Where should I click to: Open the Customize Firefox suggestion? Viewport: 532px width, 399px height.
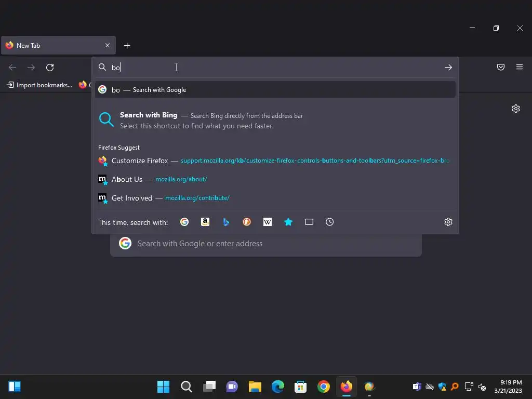click(275, 161)
